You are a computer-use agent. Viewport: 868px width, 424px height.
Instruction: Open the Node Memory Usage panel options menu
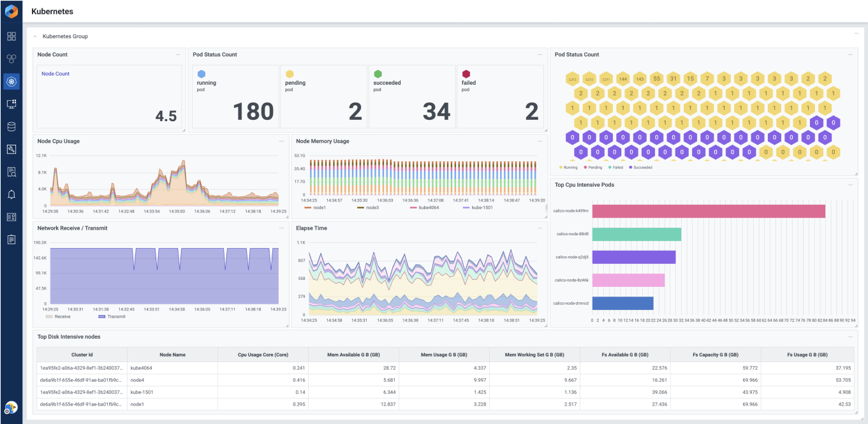pyautogui.click(x=540, y=142)
